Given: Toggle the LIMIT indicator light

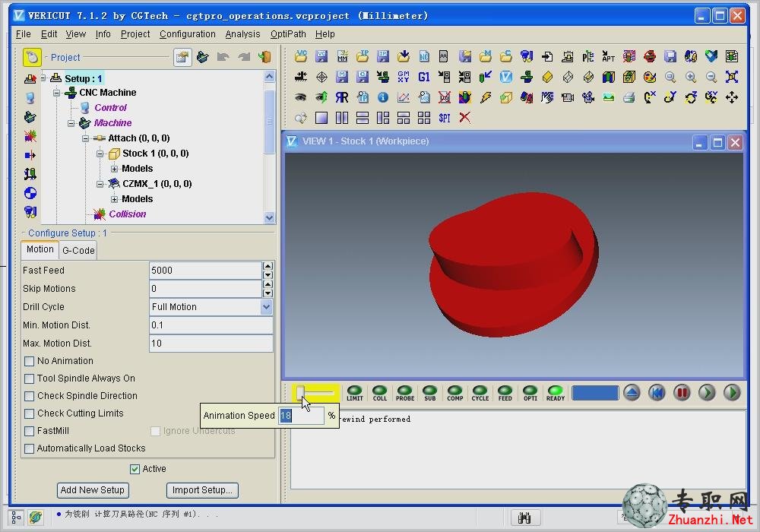Looking at the screenshot, I should coord(355,392).
